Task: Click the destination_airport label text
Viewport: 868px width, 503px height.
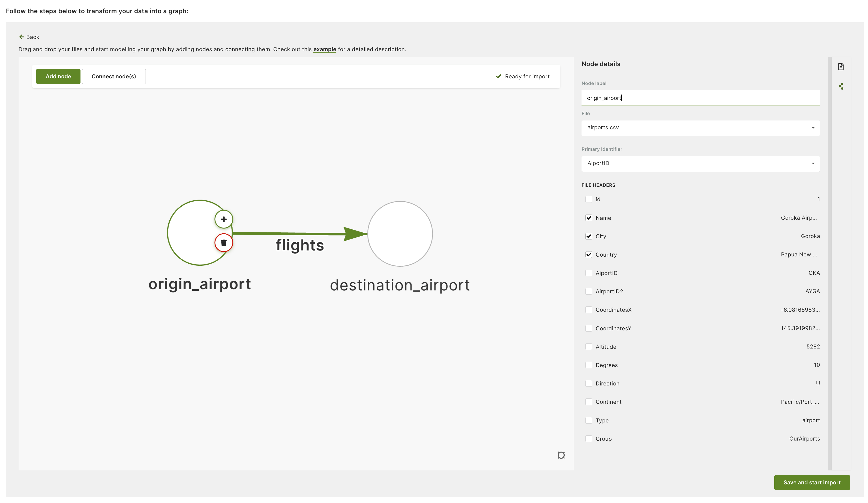Action: click(400, 286)
